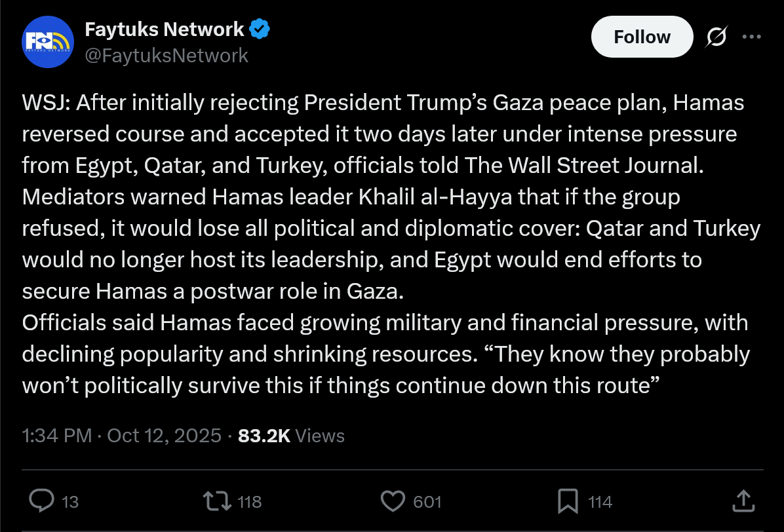Click the reply speech bubble icon

(x=42, y=502)
